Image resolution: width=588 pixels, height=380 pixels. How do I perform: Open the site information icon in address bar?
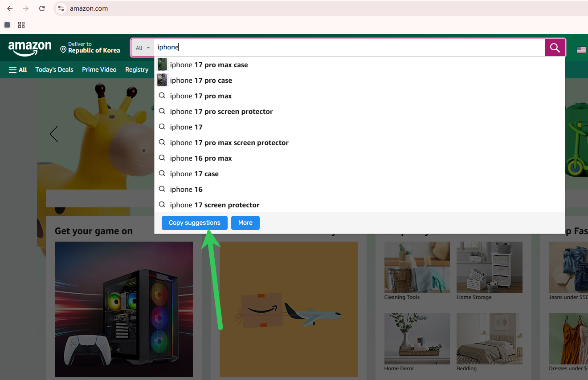61,8
